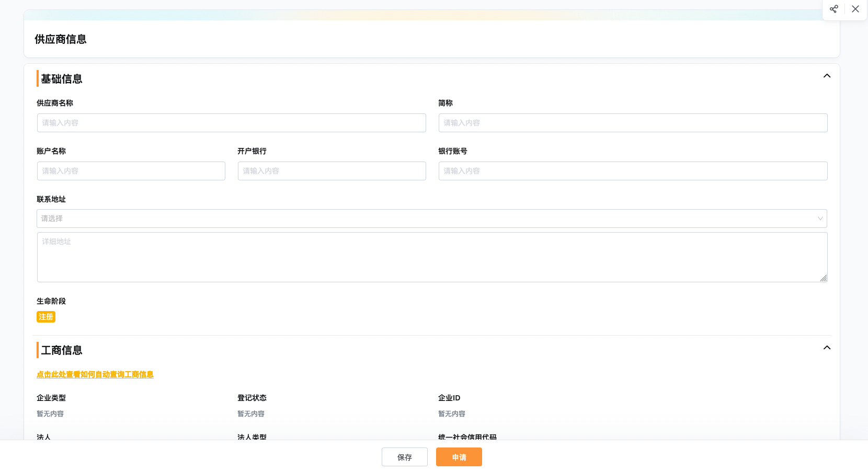Collapse the 工商信息 section
The width and height of the screenshot is (868, 471).
click(827, 348)
